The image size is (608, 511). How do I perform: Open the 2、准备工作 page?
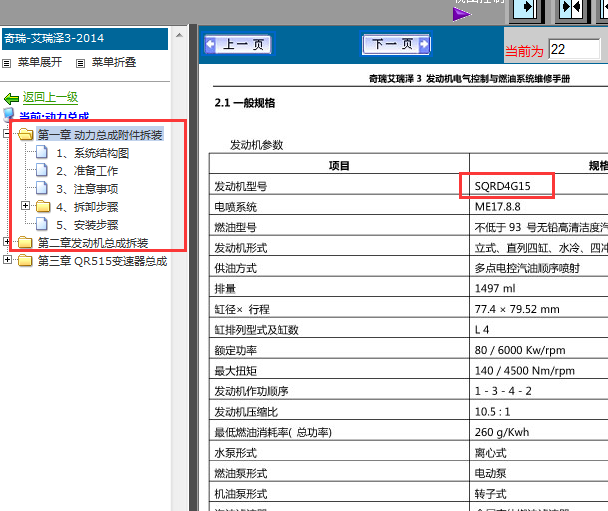(x=87, y=171)
